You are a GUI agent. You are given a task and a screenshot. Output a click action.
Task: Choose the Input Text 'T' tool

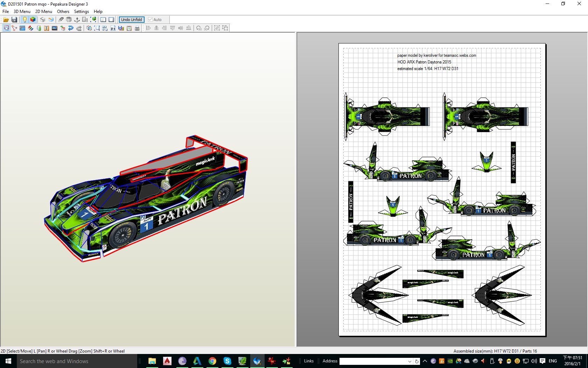[x=47, y=28]
